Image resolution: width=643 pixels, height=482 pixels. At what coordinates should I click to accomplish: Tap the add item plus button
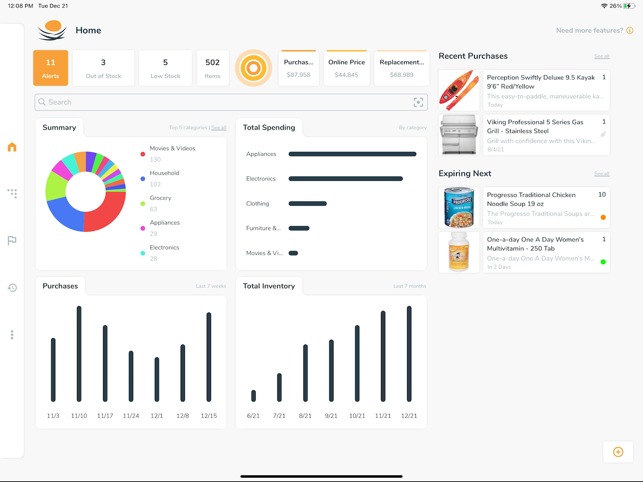[x=618, y=452]
